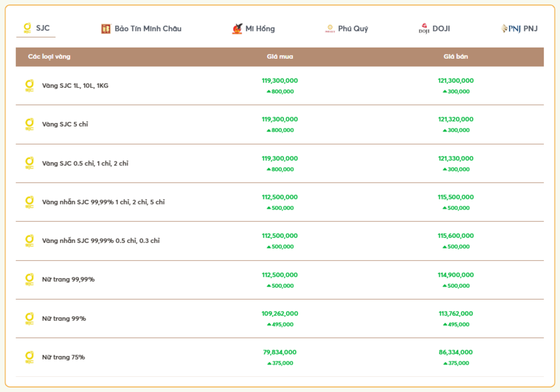Click the SJC icon beside Vàng SJC 5 chỉ
The height and width of the screenshot is (392, 560).
tap(29, 124)
